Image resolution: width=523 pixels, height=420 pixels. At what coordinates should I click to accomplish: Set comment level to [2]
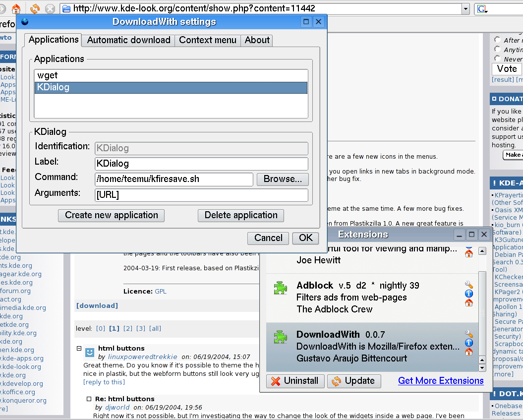click(128, 329)
